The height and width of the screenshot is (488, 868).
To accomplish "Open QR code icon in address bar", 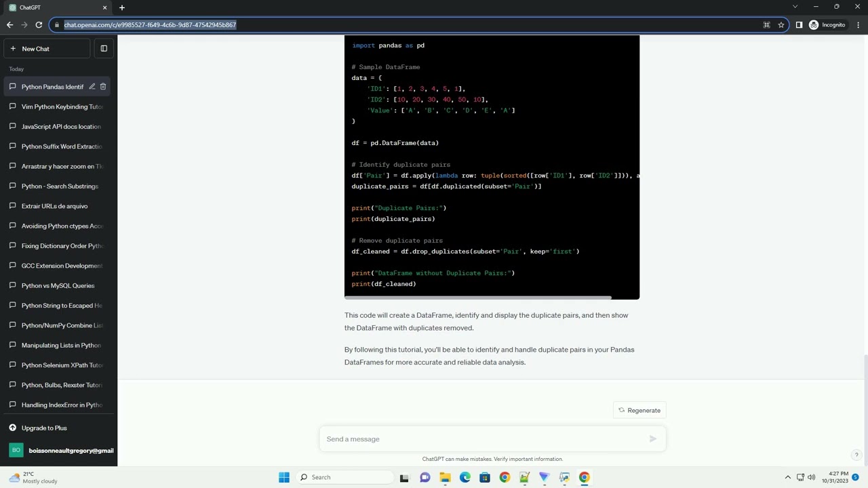I will point(766,25).
